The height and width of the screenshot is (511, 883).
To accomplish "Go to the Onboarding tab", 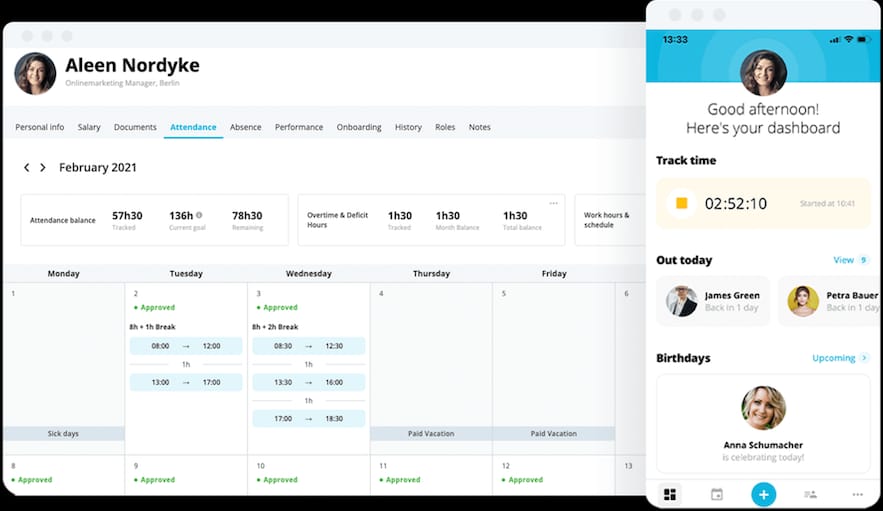I will (x=359, y=127).
